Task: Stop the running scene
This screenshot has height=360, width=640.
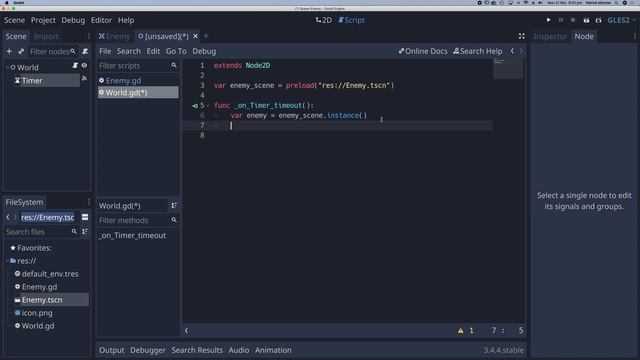Action: click(x=573, y=20)
